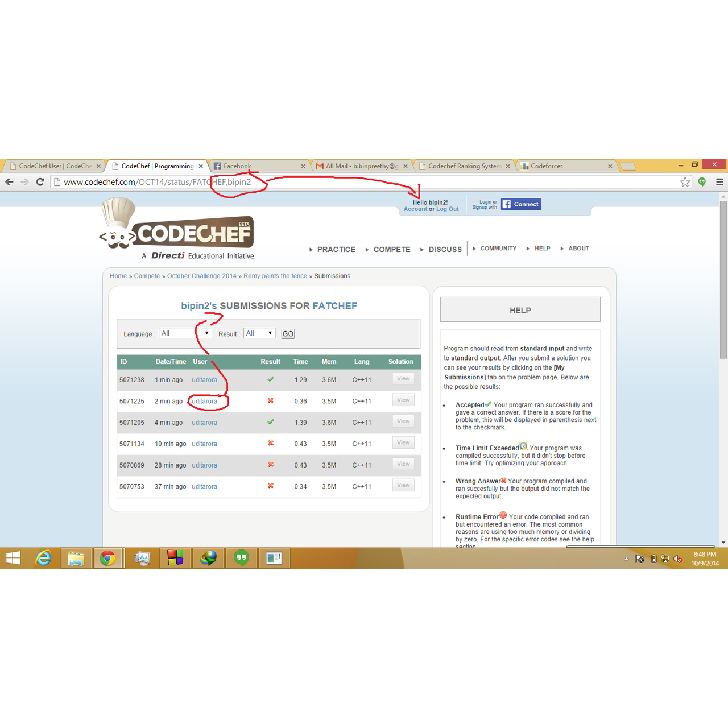
Task: Switch to the Codeforces tab
Action: tap(564, 166)
